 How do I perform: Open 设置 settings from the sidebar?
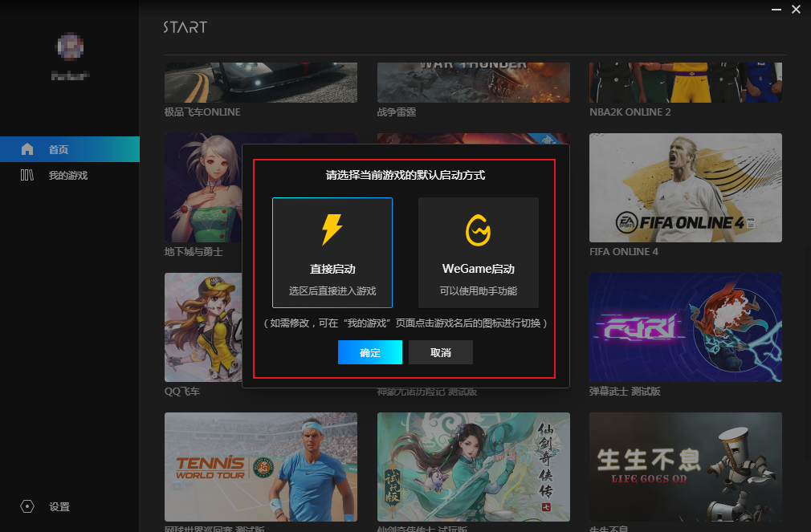[59, 506]
